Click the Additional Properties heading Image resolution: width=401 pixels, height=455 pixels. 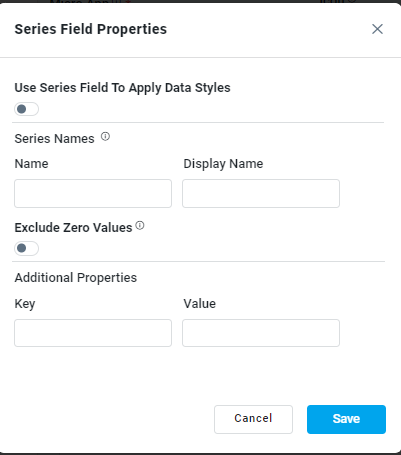click(x=76, y=278)
